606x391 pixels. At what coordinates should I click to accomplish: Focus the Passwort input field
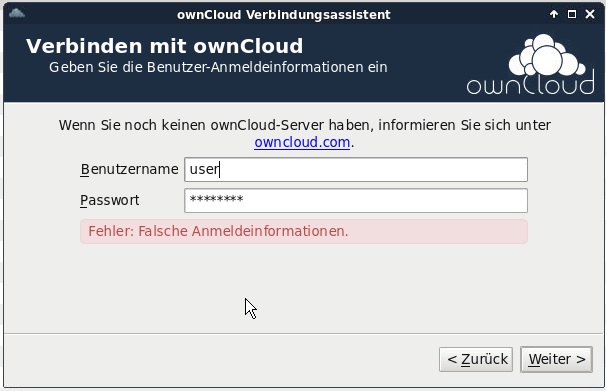(x=356, y=200)
